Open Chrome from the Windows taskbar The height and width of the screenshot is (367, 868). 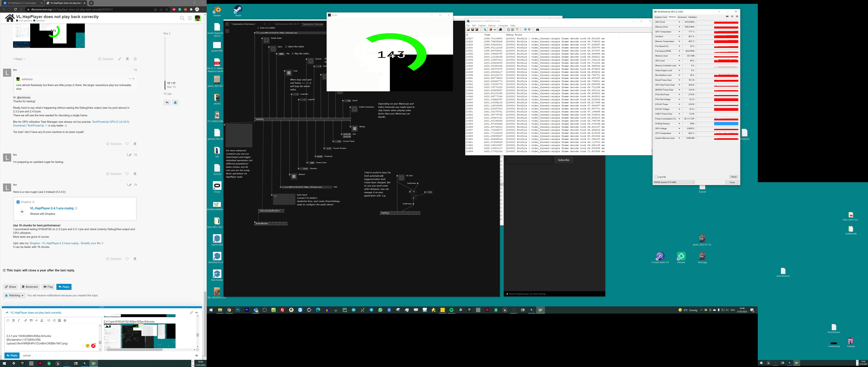[229, 310]
